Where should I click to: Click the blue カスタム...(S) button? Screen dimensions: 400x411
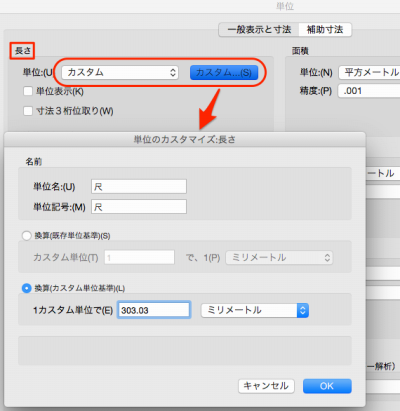(224, 72)
